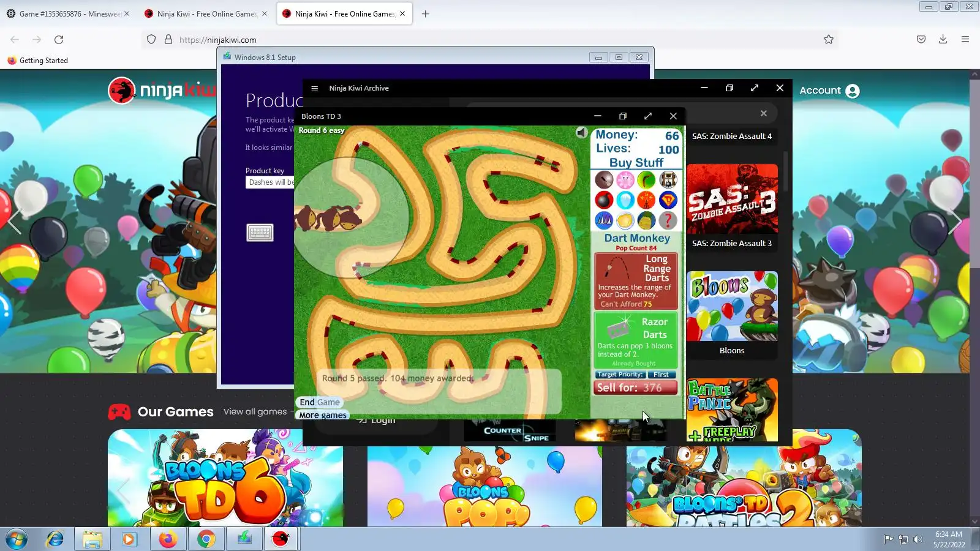Screen dimensions: 980x551
Task: Save the page to Pocket
Action: pyautogui.click(x=921, y=40)
